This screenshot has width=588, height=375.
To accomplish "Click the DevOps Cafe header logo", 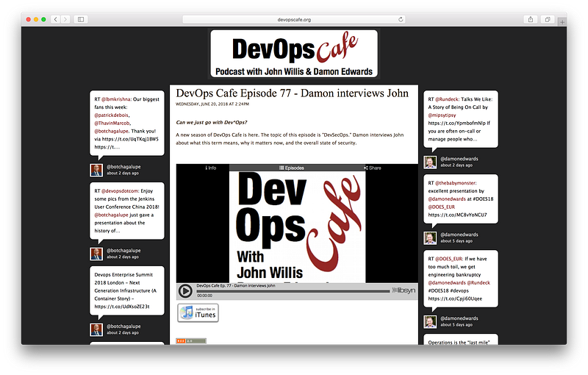I will [294, 54].
